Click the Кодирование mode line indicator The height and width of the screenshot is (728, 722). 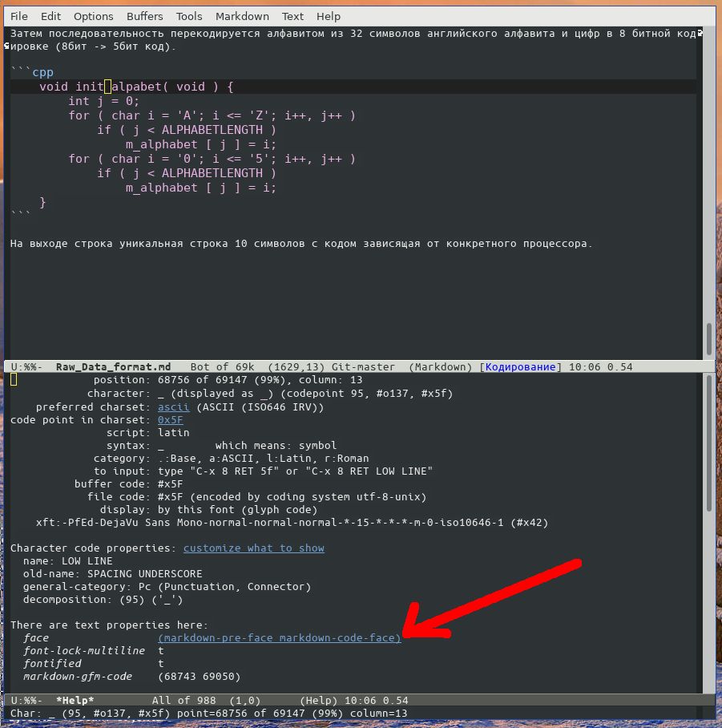click(520, 366)
